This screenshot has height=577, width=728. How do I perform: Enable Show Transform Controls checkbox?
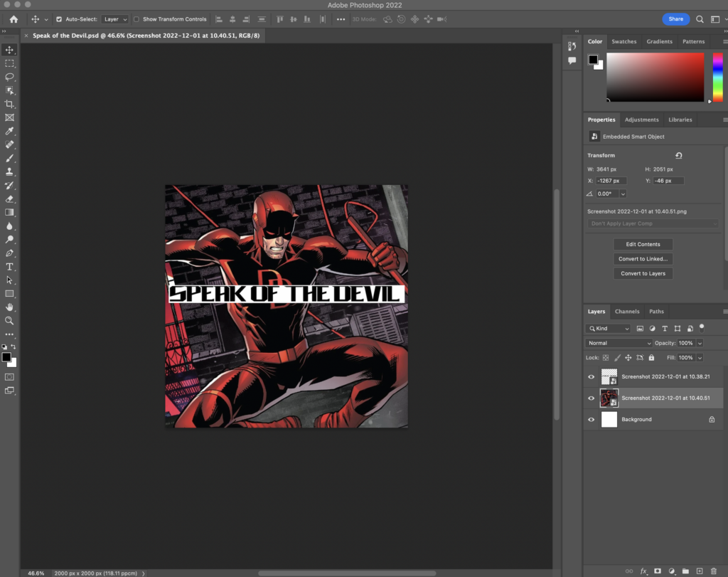[x=136, y=19]
